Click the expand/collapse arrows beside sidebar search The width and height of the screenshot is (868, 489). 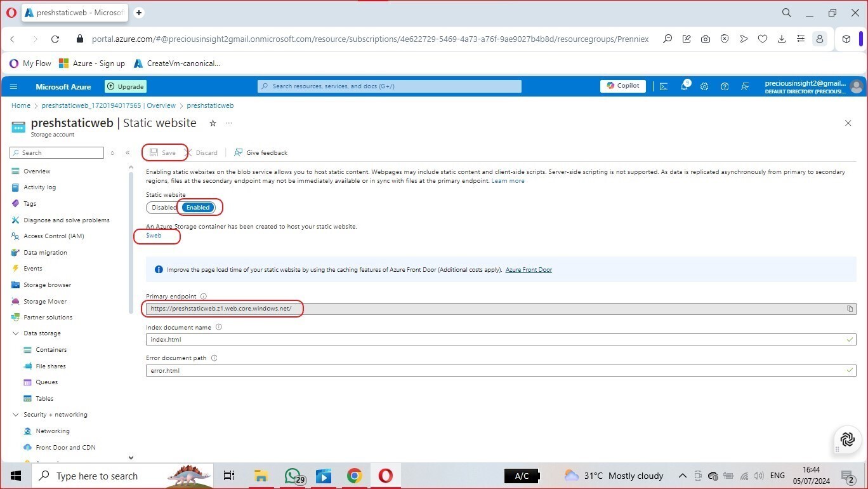click(x=112, y=152)
